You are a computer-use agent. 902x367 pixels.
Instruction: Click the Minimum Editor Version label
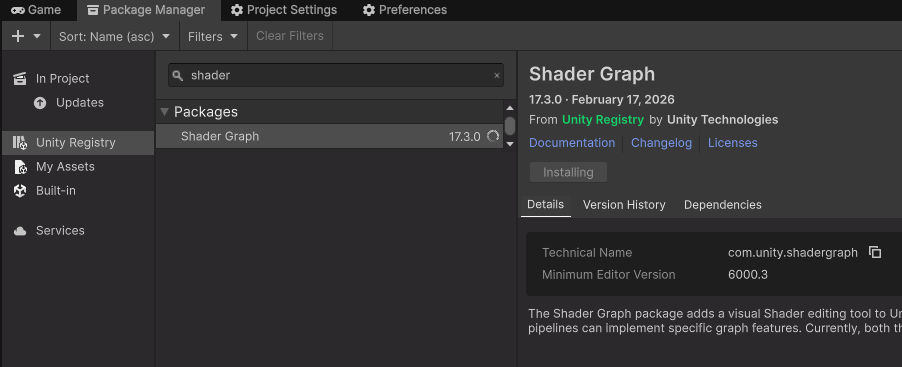pos(609,275)
